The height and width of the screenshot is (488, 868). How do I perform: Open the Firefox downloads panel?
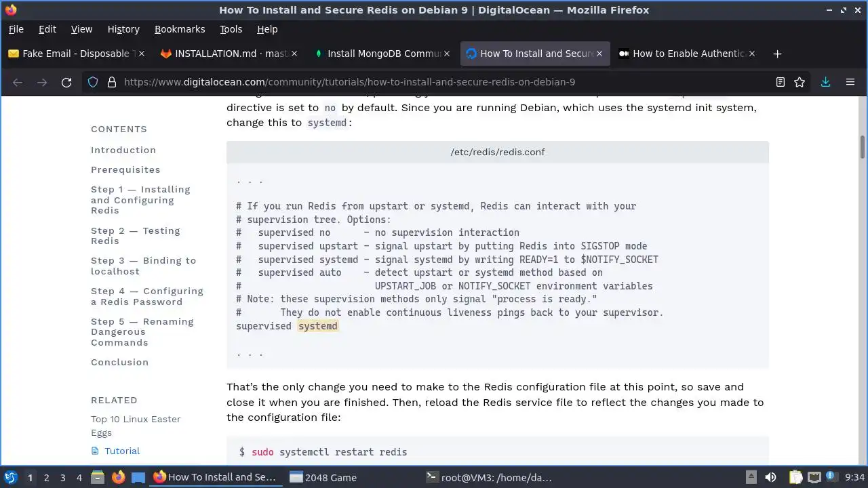click(x=825, y=82)
